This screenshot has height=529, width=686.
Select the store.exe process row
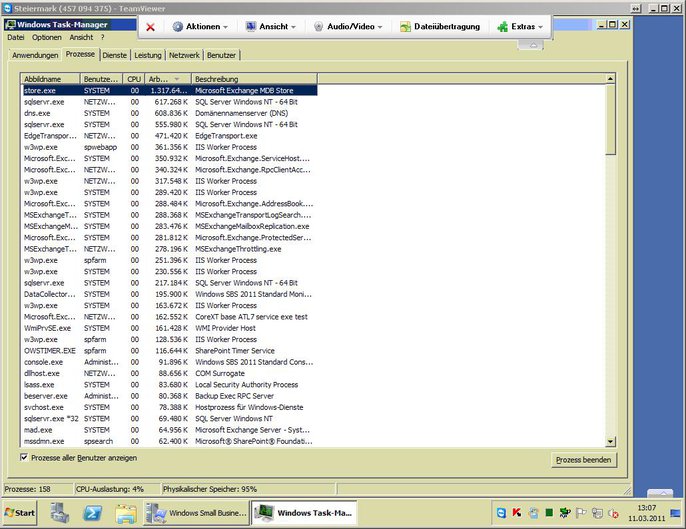[170, 91]
